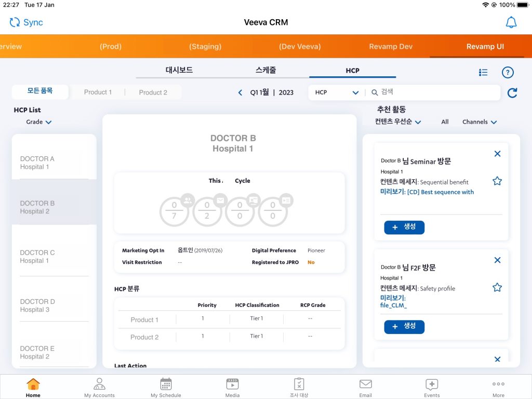The image size is (532, 399).
Task: Open the Email envelope icon
Action: tap(366, 387)
